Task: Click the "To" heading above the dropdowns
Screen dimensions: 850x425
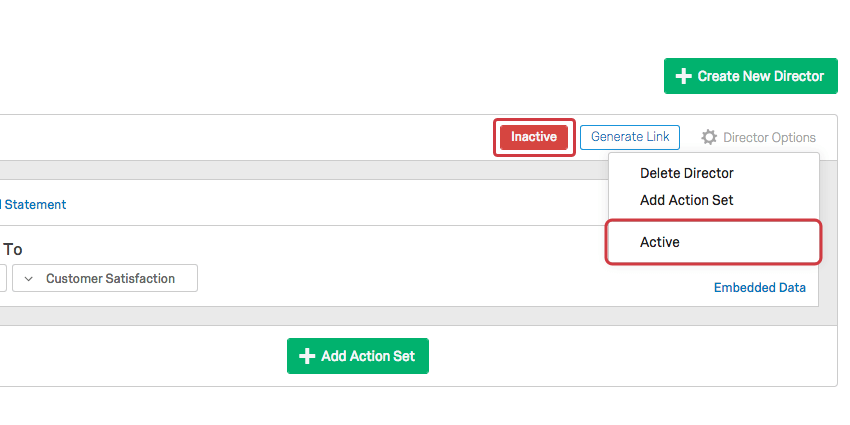Action: click(x=13, y=249)
